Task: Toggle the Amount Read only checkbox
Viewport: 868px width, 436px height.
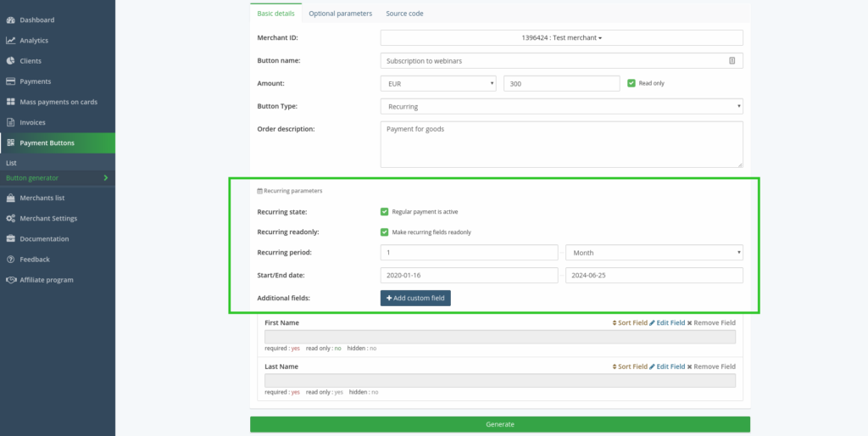Action: 631,83
